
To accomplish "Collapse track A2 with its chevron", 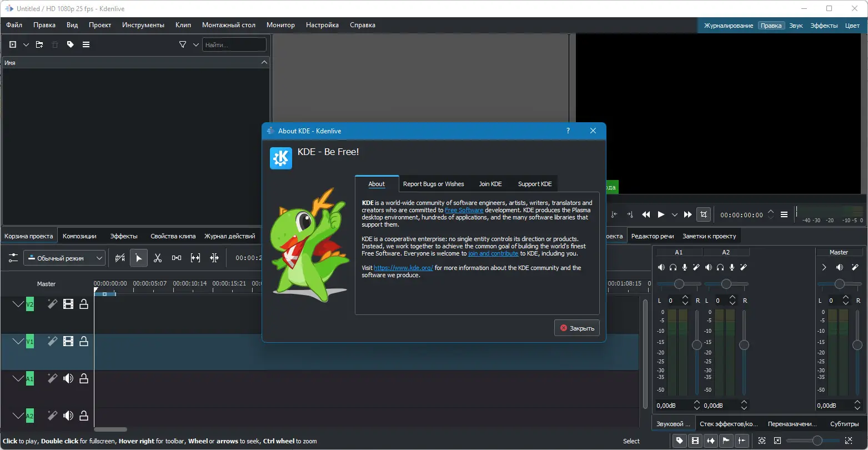I will click(18, 416).
